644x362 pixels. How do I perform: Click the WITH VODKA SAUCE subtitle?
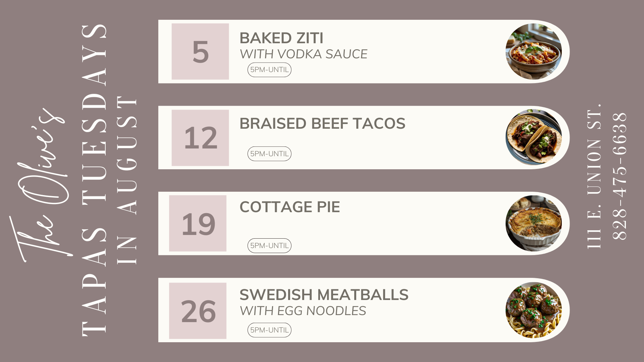coord(304,54)
